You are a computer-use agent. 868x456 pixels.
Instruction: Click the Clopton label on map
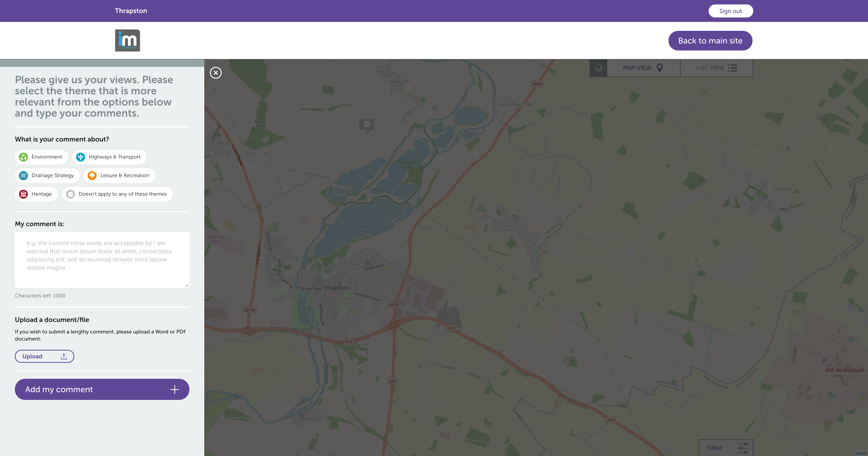pyautogui.click(x=782, y=189)
